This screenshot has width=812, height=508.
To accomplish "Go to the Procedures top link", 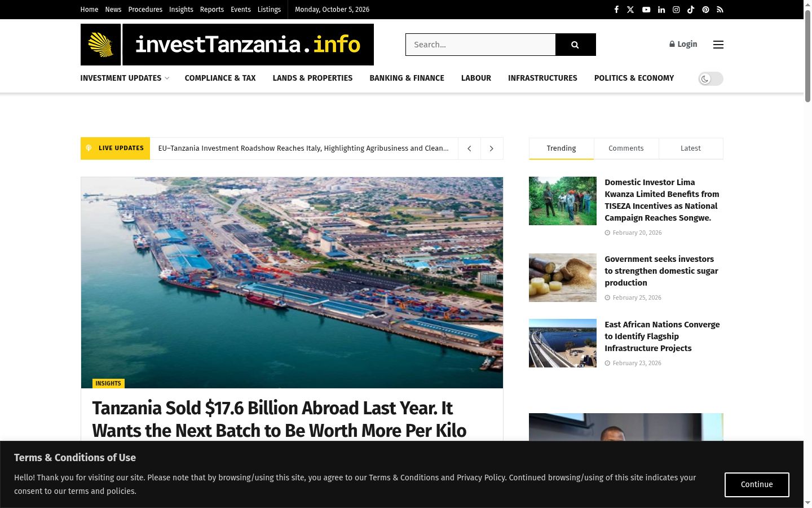I will (145, 10).
